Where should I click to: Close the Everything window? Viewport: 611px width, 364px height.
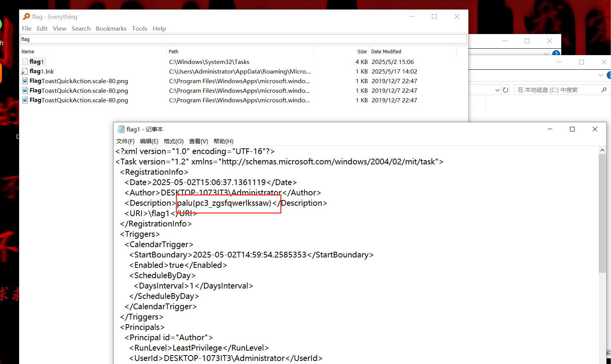457,16
